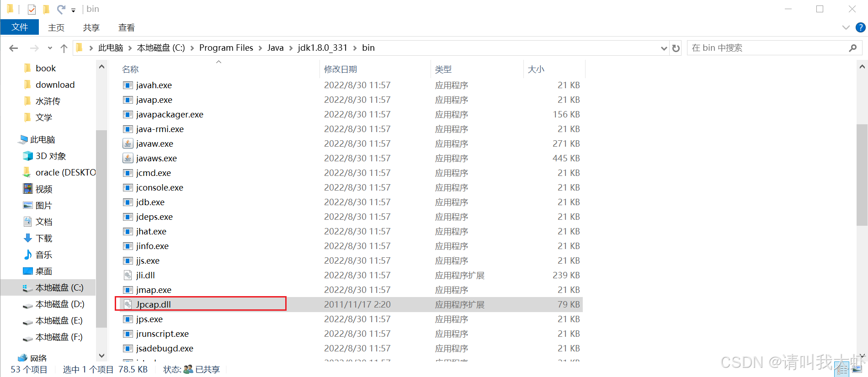Image resolution: width=868 pixels, height=377 pixels.
Task: Go back with the back arrow
Action: [14, 48]
